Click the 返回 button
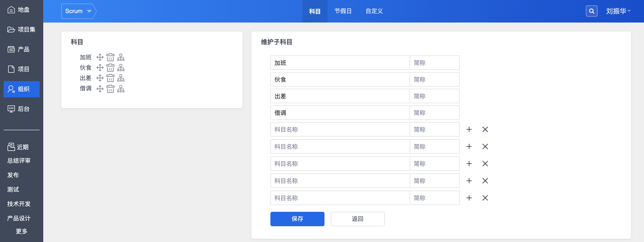 pyautogui.click(x=358, y=219)
